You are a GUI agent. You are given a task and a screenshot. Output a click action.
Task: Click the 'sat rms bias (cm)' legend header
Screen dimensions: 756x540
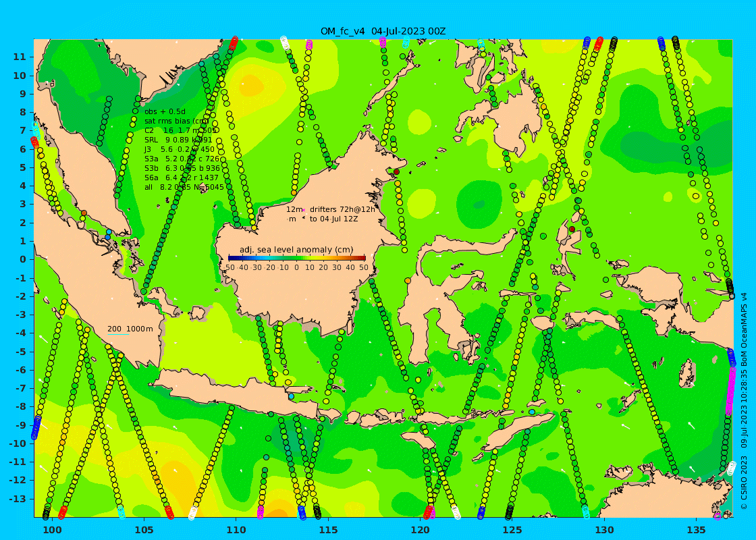pos(176,121)
